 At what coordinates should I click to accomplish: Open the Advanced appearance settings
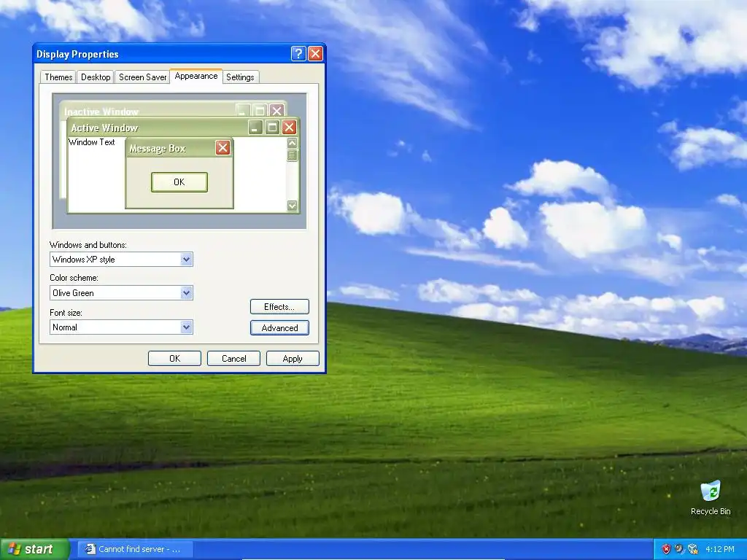click(279, 327)
